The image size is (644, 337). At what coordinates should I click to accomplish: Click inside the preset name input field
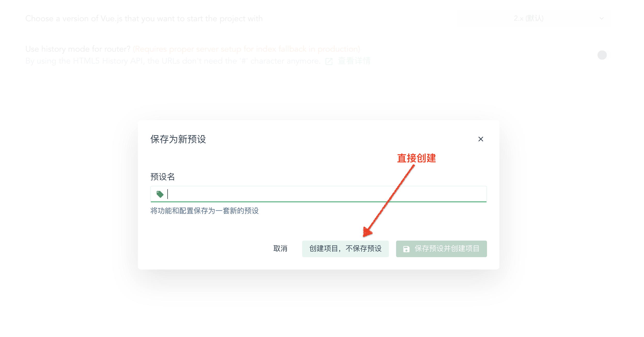pyautogui.click(x=284, y=194)
